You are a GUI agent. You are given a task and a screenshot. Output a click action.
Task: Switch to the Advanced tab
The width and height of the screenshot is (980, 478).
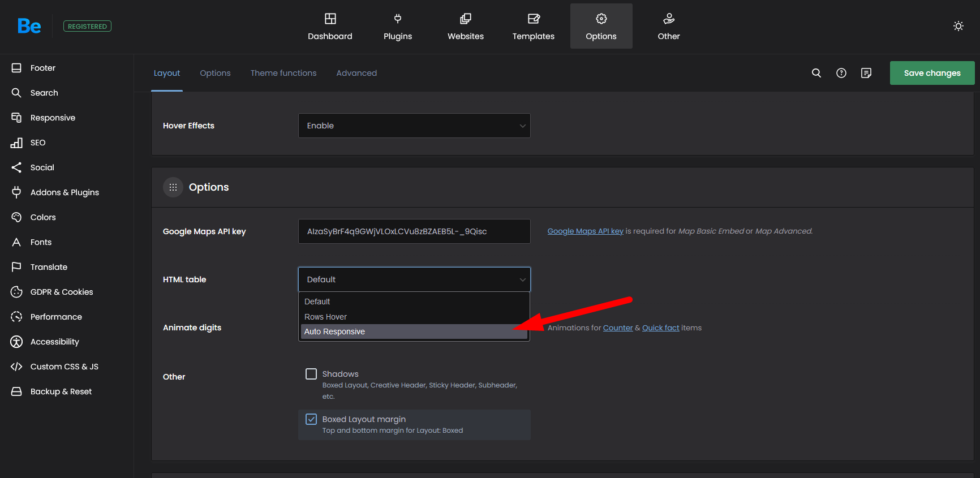click(x=356, y=73)
